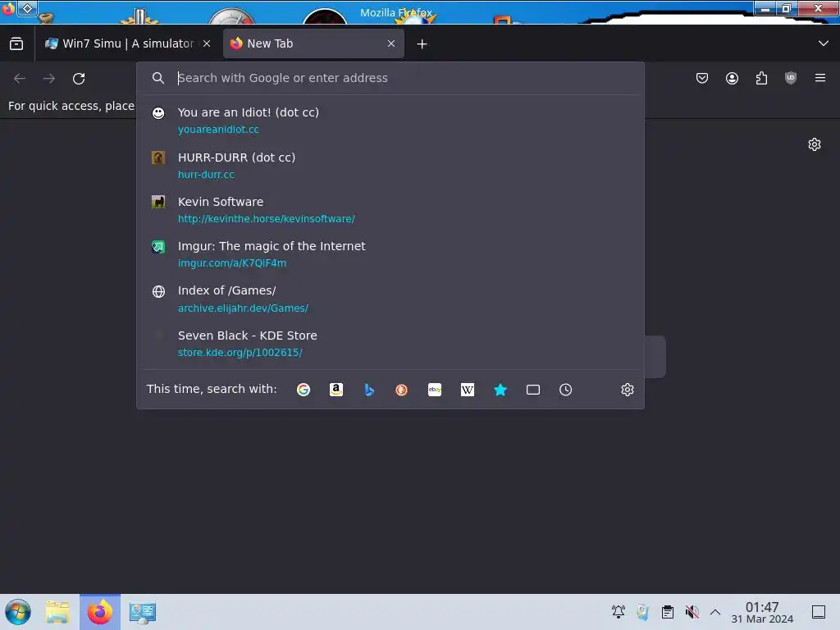Open clock showing 01:47
The image size is (840, 630).
point(762,612)
